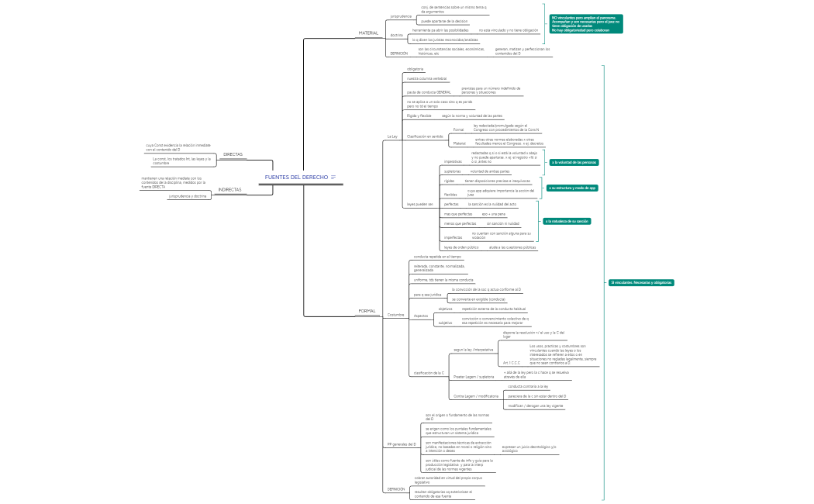Click the INDIRECTAS branch node
The width and height of the screenshot is (814, 504).
pyautogui.click(x=229, y=189)
